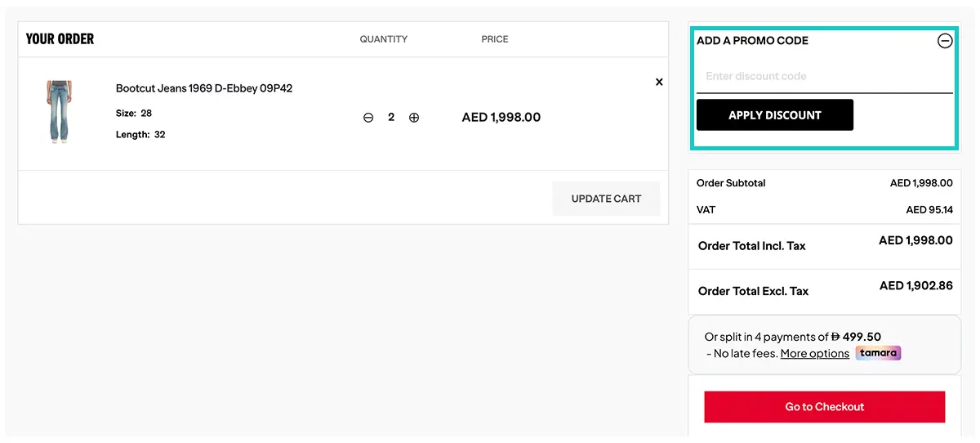Increase jeans quantity with plus icon
Screen dimensions: 980x443
(414, 118)
